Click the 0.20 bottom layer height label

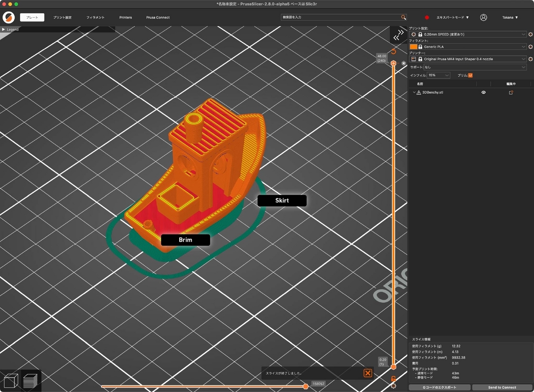click(382, 361)
